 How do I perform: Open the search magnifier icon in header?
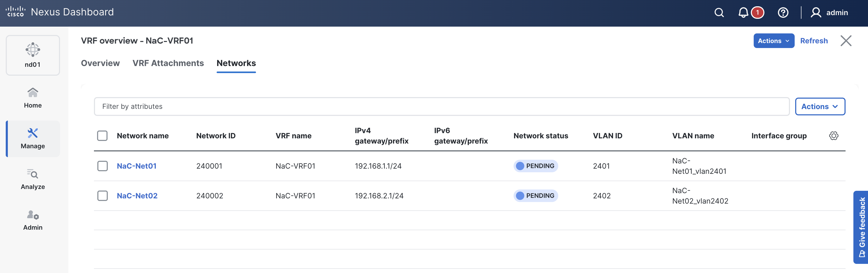pyautogui.click(x=719, y=13)
